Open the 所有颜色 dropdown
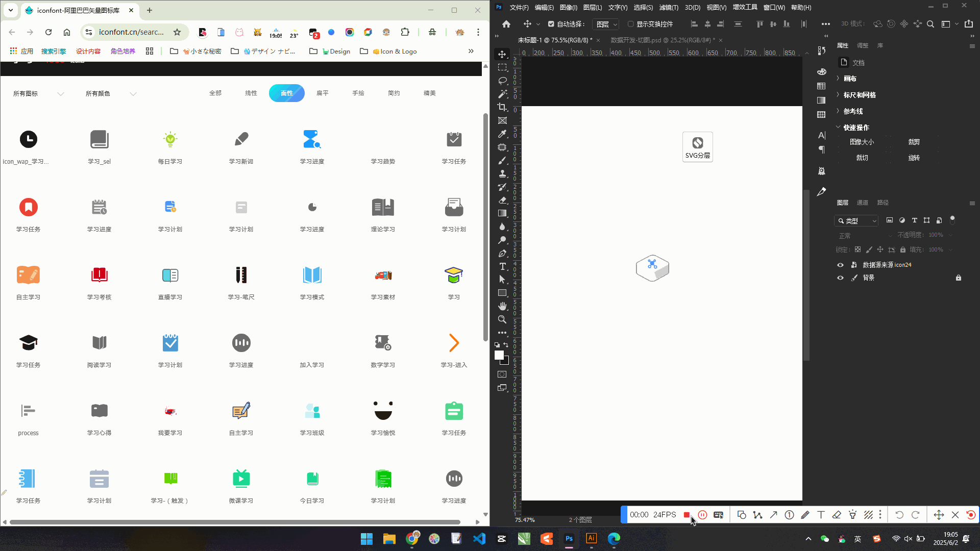The image size is (980, 551). point(111,94)
